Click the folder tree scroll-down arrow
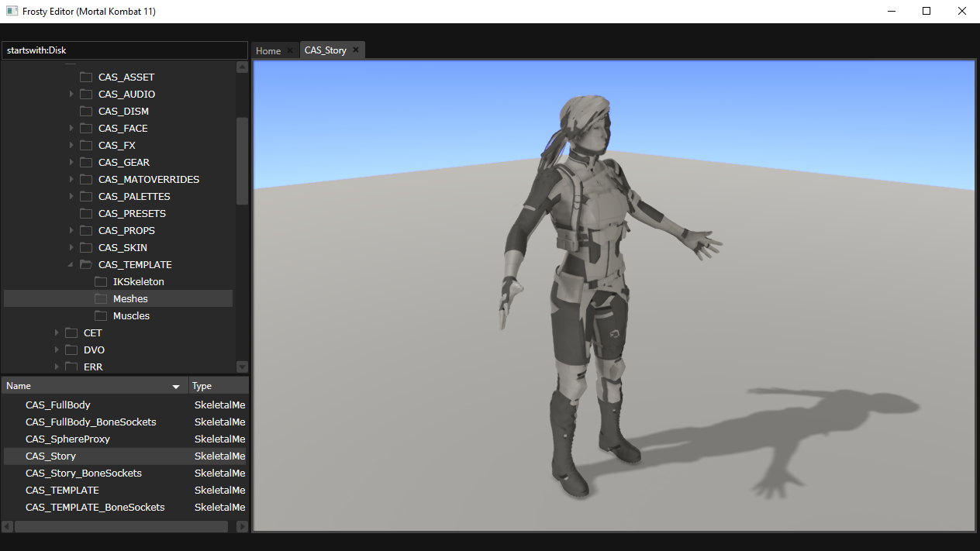 tap(242, 367)
